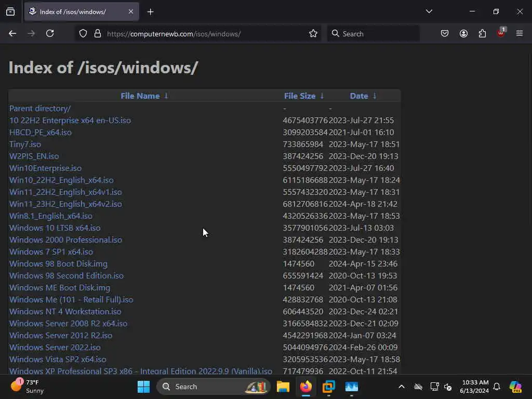Click the uBlock Origin extension icon
The height and width of the screenshot is (399, 532).
pyautogui.click(x=501, y=33)
